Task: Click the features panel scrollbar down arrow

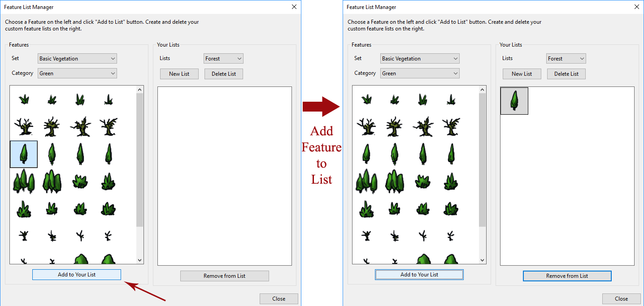Action: tap(139, 260)
